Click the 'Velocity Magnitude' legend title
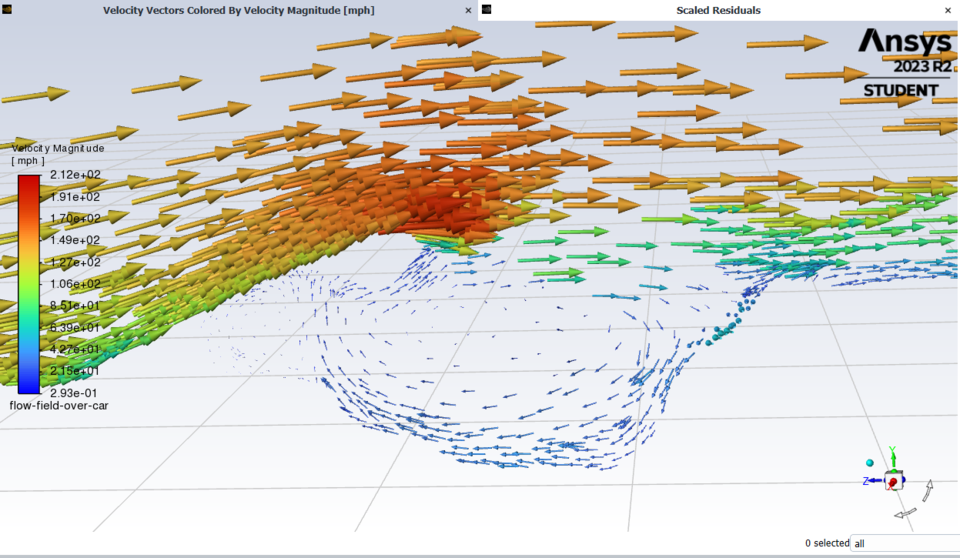The width and height of the screenshot is (960, 558). (58, 148)
